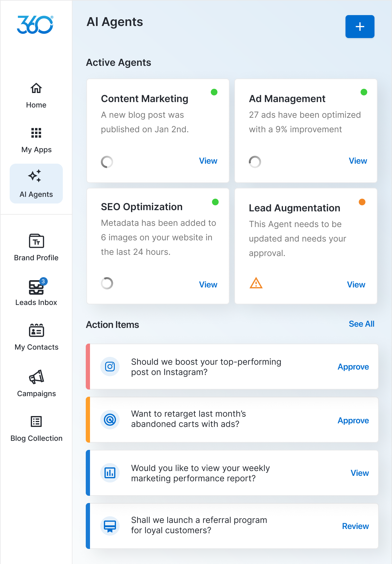Click the Lead Augmentation warning triangle icon
Screen dimensions: 392x564
[x=256, y=283]
